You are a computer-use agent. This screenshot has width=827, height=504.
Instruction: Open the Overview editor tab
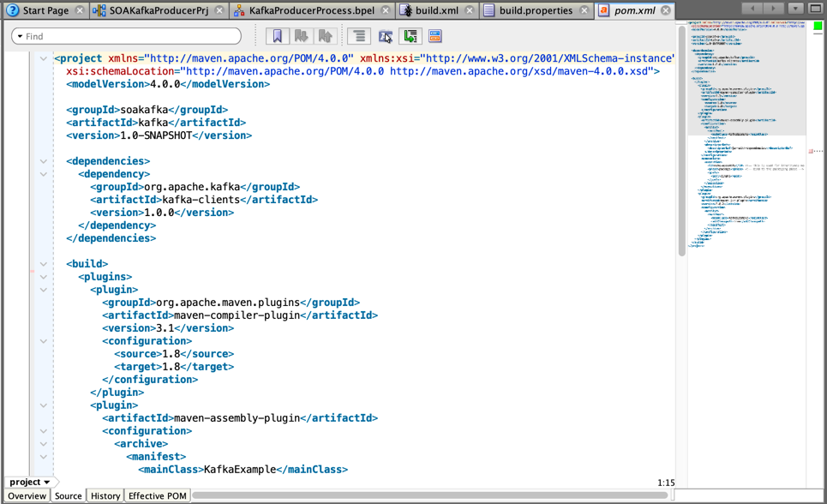point(27,496)
